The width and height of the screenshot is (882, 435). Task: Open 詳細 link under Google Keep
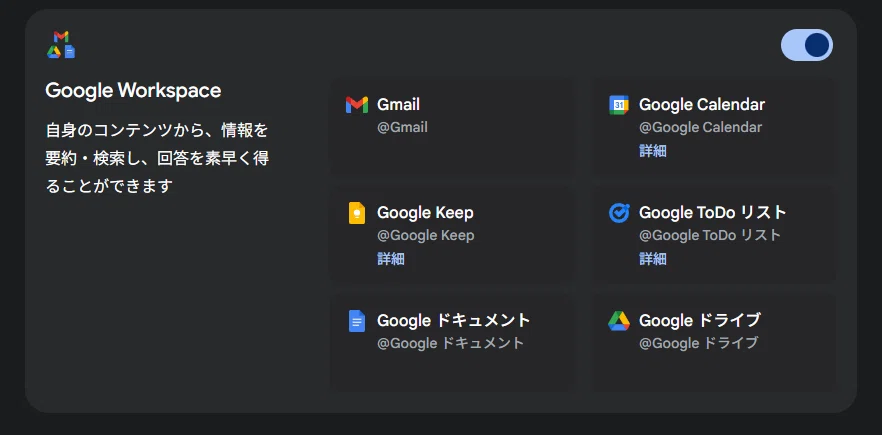click(x=390, y=259)
